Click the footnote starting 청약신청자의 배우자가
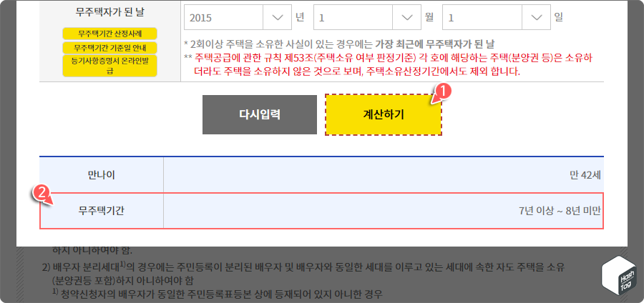Image resolution: width=644 pixels, height=303 pixels. pyautogui.click(x=218, y=294)
